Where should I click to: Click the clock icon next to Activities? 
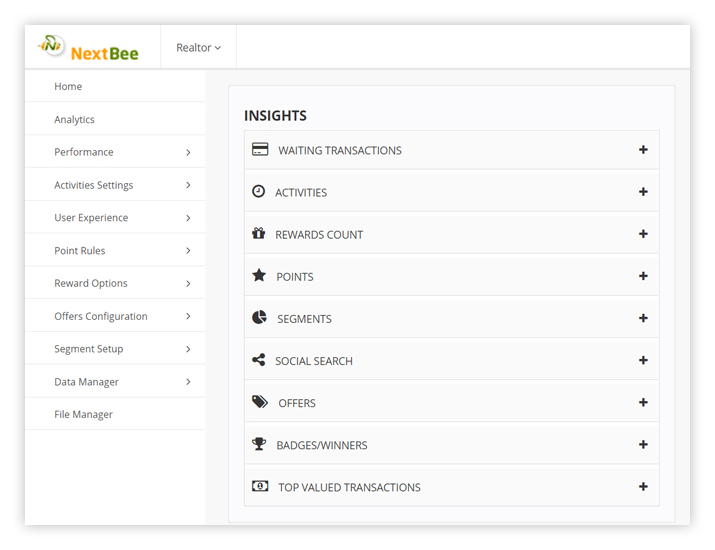pyautogui.click(x=258, y=191)
